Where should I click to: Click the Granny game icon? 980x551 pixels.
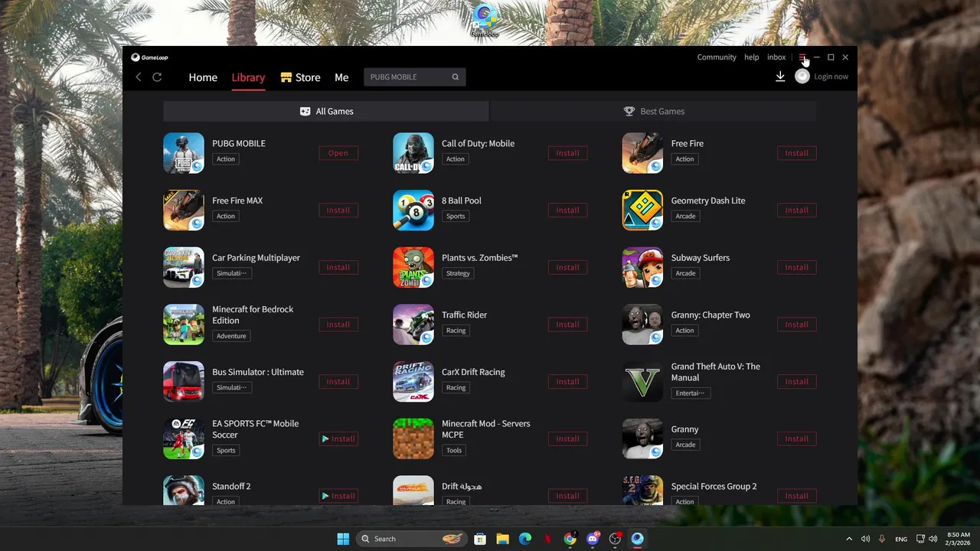click(x=642, y=439)
